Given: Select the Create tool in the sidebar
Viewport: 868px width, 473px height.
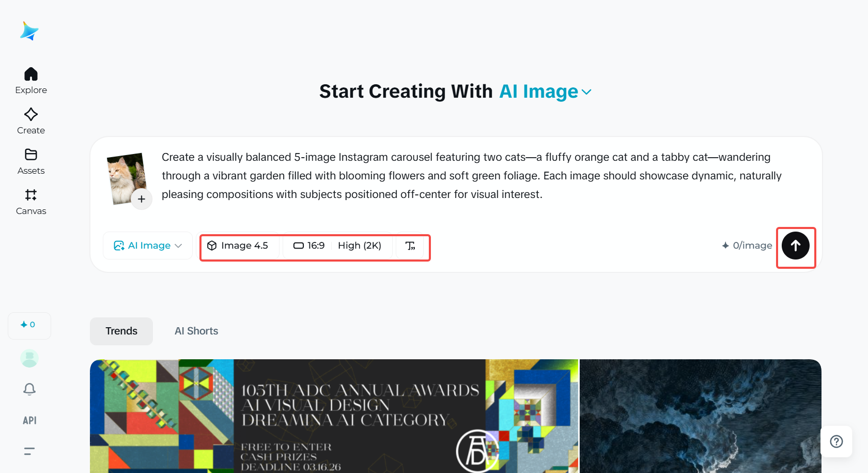Looking at the screenshot, I should coord(30,120).
